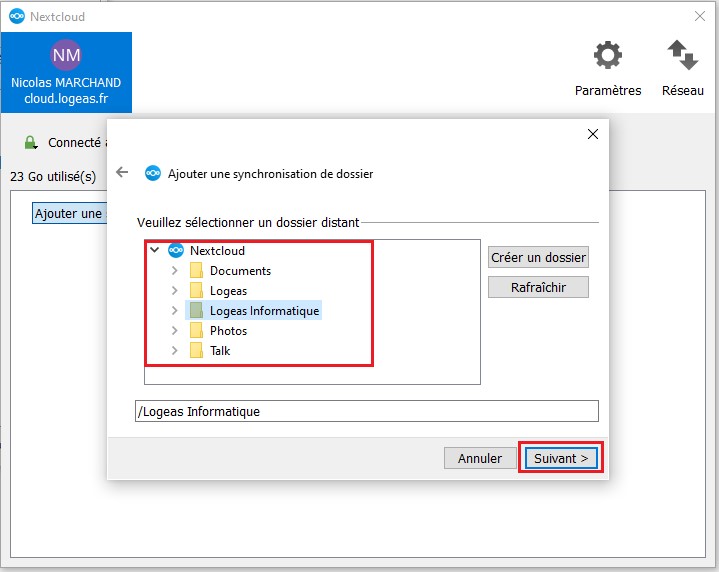This screenshot has height=572, width=719.
Task: Click the green lock connection icon
Action: (30, 143)
